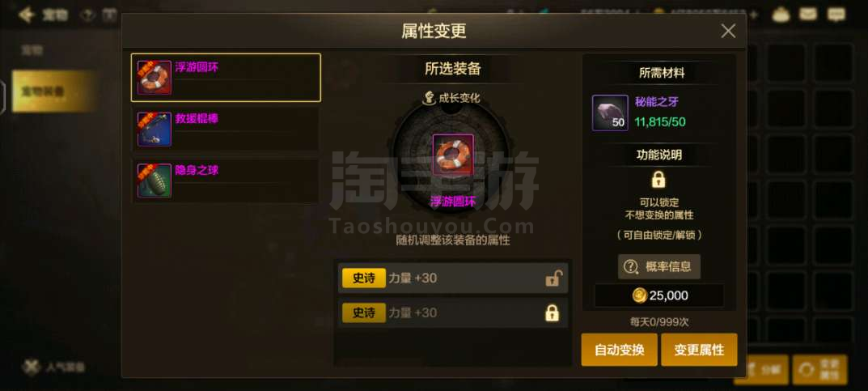868x391 pixels.
Task: Click the 变更属性 change attribute button
Action: point(699,350)
